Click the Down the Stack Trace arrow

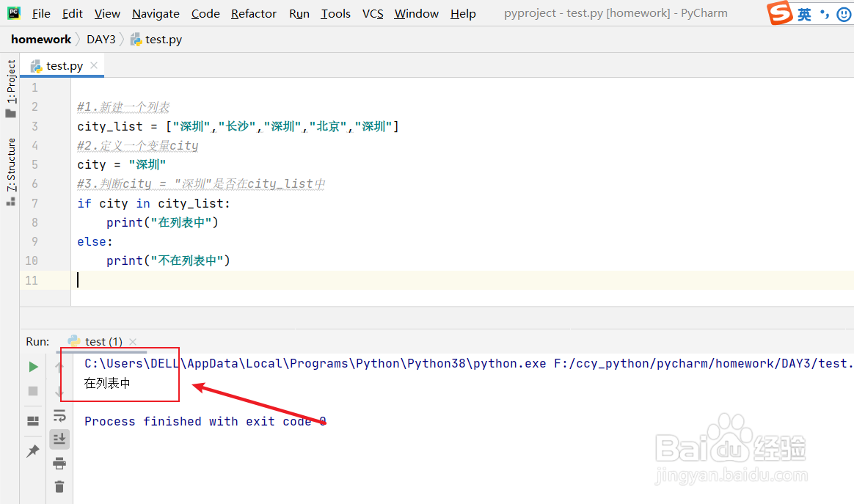pyautogui.click(x=59, y=391)
